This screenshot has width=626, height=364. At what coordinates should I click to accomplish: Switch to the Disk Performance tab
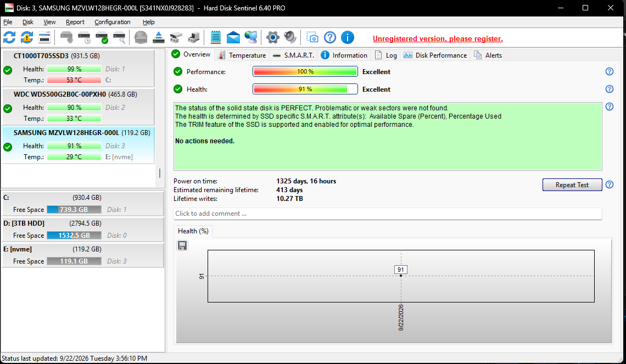coord(435,55)
